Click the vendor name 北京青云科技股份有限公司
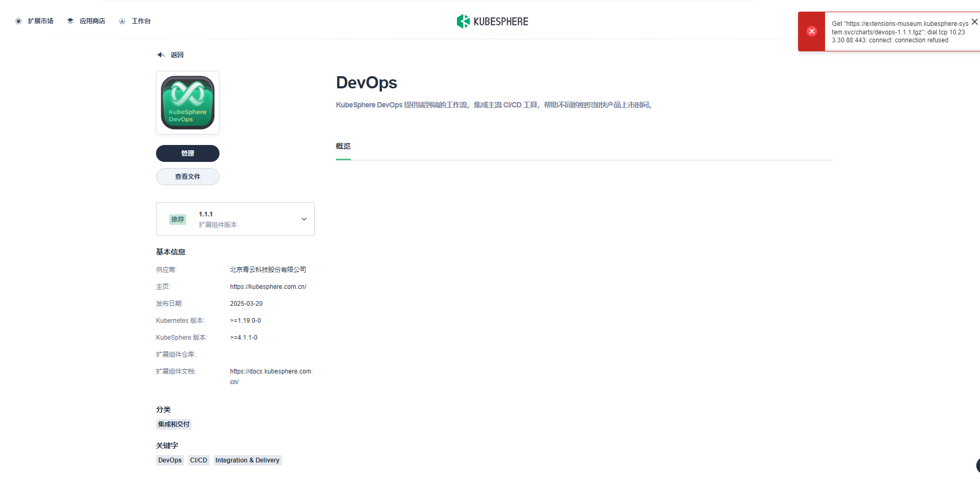Screen dimensions: 980x491 pos(268,270)
